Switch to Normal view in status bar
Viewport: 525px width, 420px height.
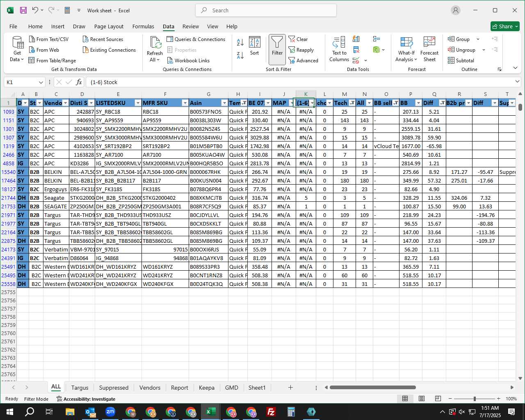click(405, 399)
